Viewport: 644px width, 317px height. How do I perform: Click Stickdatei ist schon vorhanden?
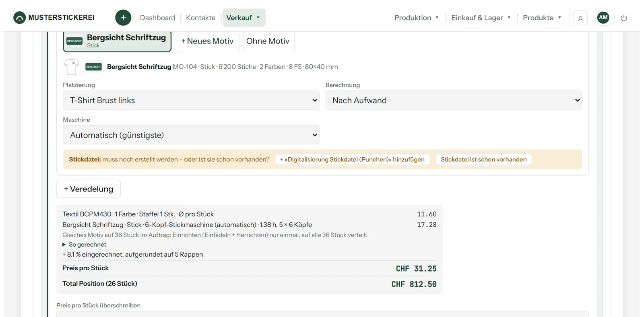tap(483, 159)
